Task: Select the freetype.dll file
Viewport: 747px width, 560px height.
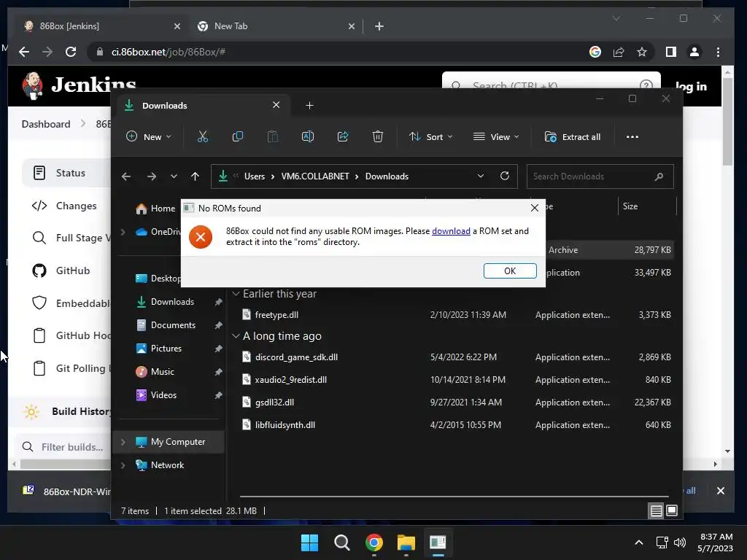Action: 276,315
